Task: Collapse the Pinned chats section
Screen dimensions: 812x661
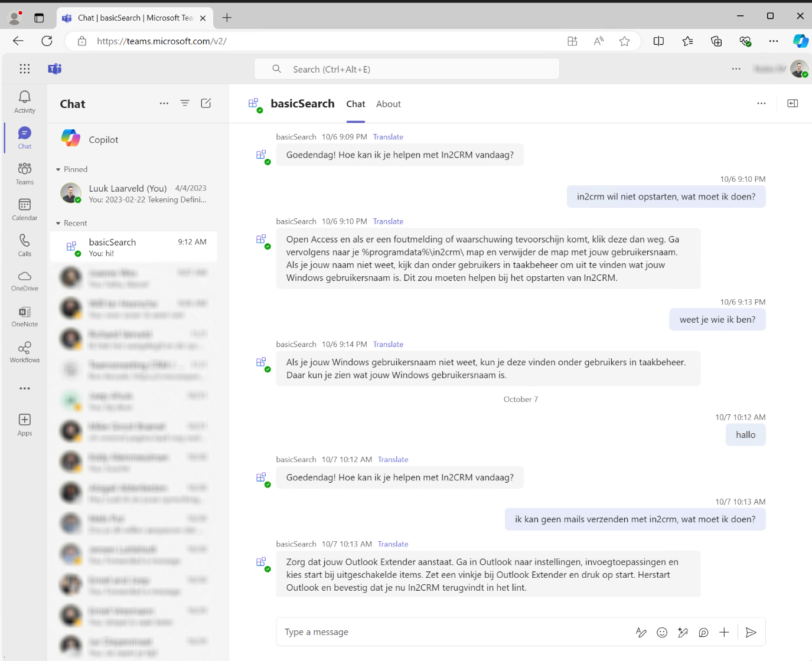Action: (71, 169)
